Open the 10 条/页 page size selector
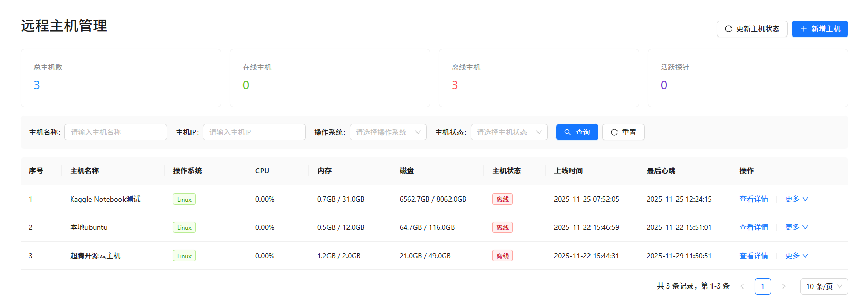The height and width of the screenshot is (306, 868). coord(824,286)
